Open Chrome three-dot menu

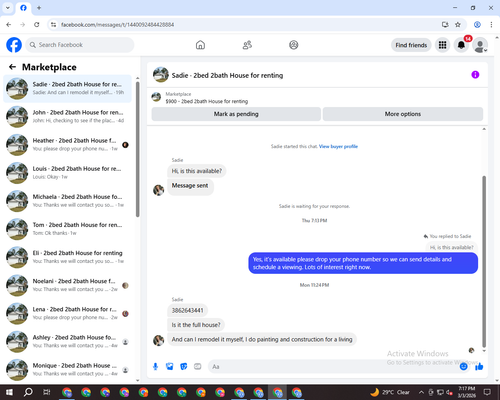[491, 24]
